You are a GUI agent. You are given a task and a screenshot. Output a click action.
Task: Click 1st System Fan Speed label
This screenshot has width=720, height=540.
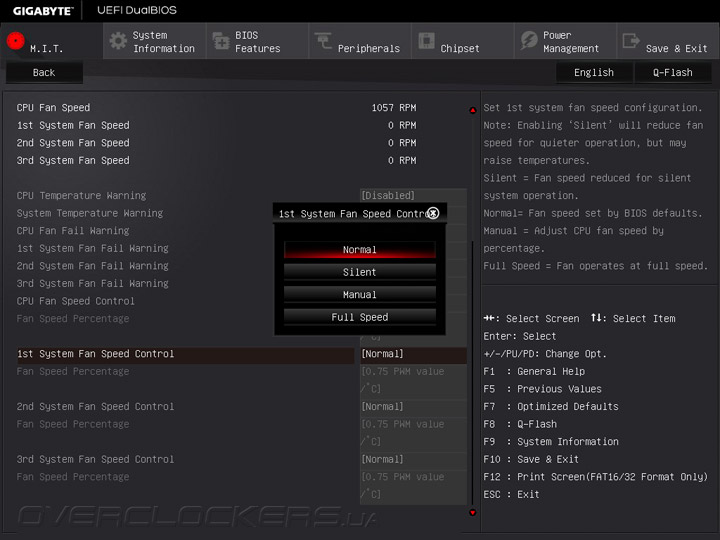pos(73,125)
